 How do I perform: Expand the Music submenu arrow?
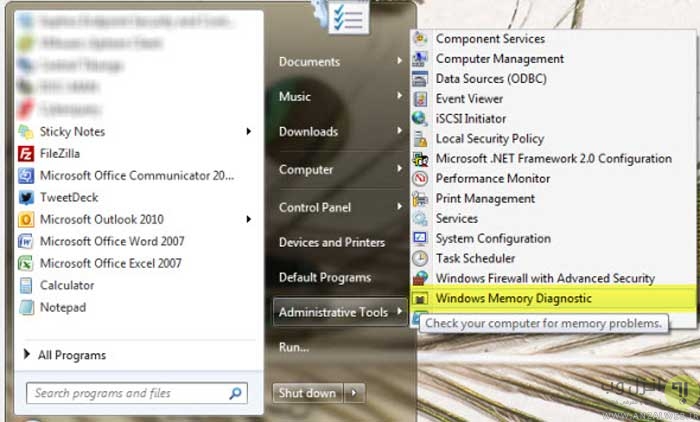[400, 96]
